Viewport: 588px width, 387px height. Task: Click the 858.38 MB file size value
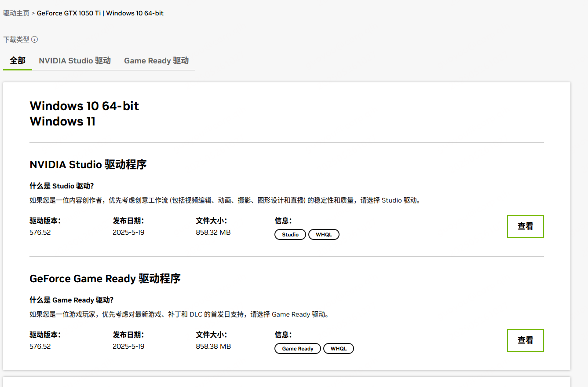pos(213,346)
